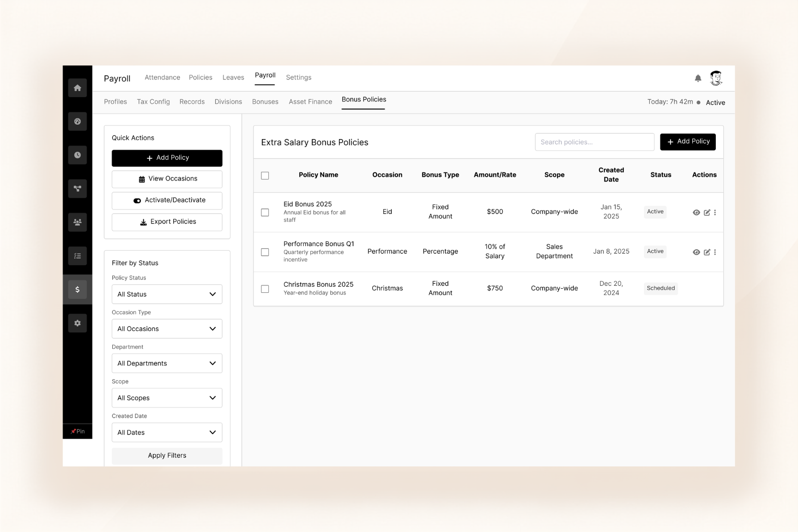The height and width of the screenshot is (532, 798).
Task: Open the Asset Finance sub-tab
Action: 310,102
